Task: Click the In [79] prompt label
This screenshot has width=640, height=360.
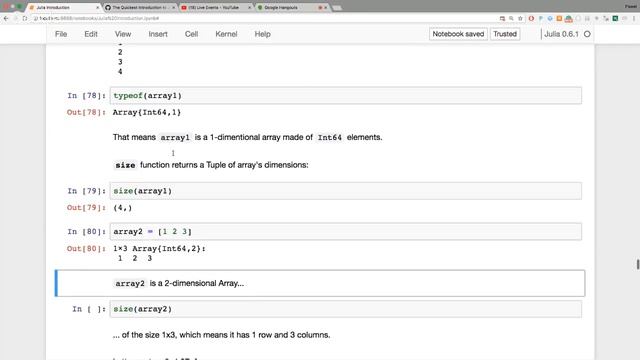Action: coord(87,191)
